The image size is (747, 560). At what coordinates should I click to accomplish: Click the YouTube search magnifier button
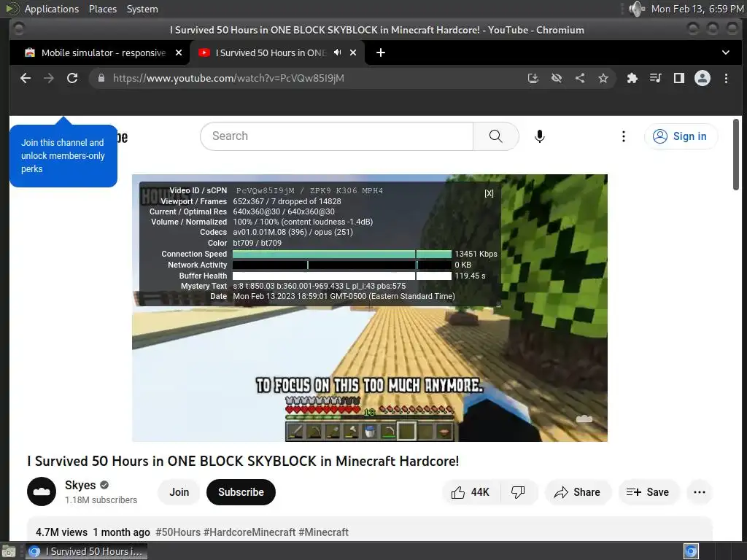pos(495,136)
